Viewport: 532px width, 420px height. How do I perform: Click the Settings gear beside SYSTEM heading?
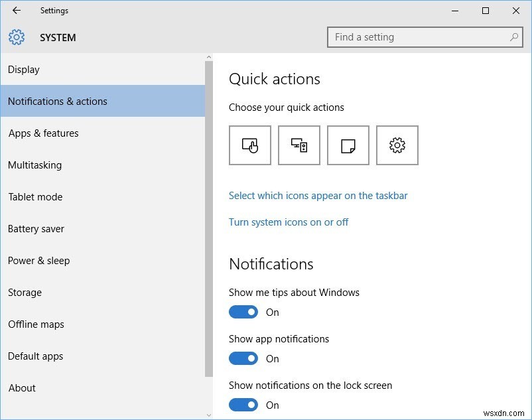point(16,37)
